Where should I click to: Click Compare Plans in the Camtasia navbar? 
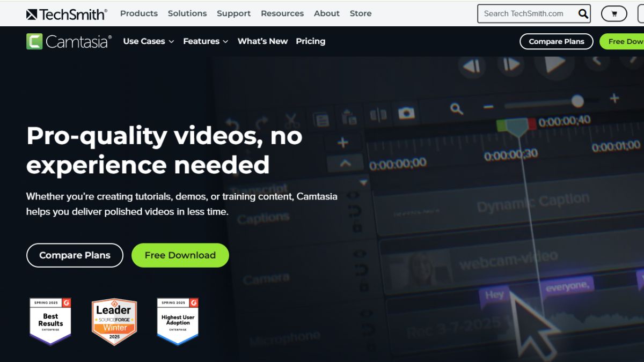click(x=557, y=41)
